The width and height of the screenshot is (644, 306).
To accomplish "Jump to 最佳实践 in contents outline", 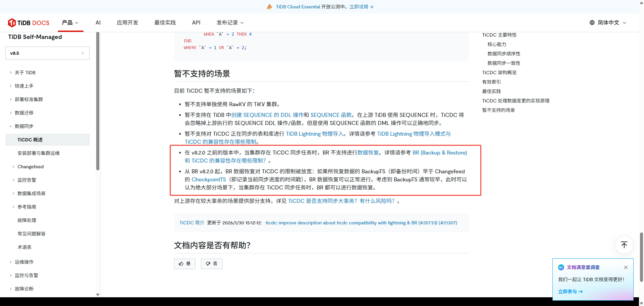I will [491, 91].
